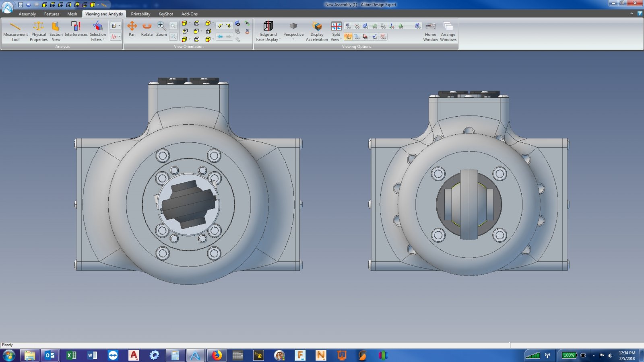Click Arrange Windows

pos(448,31)
